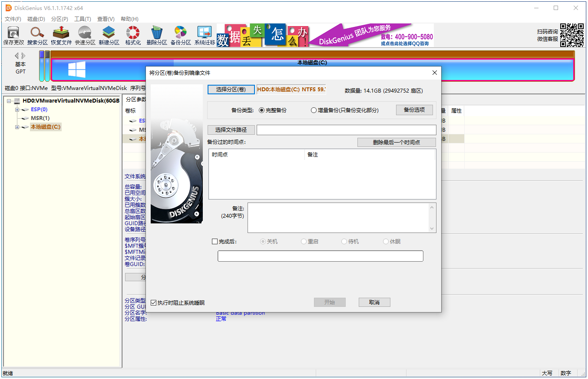Click the 删除分区 (delete partition) icon

tap(156, 35)
